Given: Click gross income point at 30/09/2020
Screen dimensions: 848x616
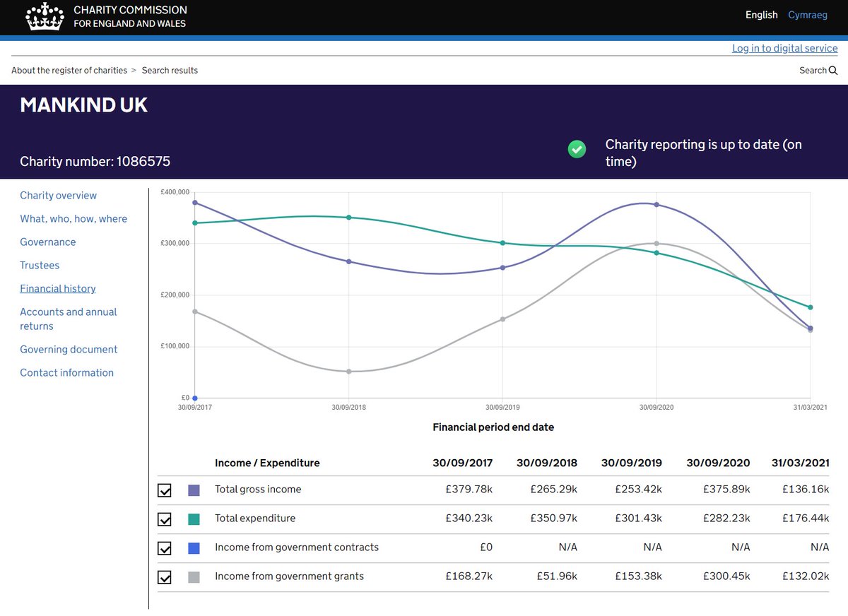Looking at the screenshot, I should (x=656, y=205).
